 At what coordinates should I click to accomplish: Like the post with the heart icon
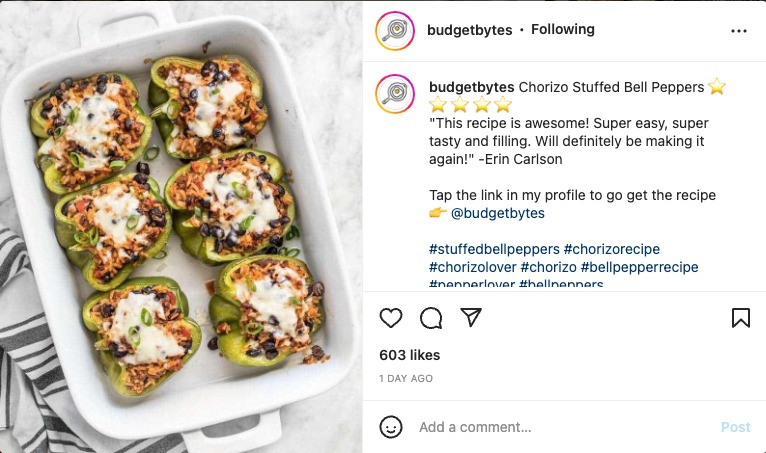click(x=391, y=318)
